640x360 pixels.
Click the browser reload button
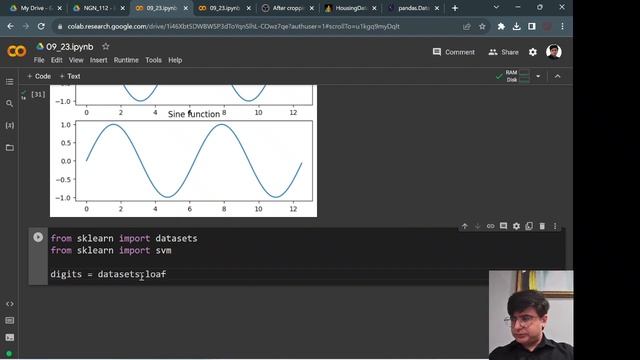click(41, 26)
